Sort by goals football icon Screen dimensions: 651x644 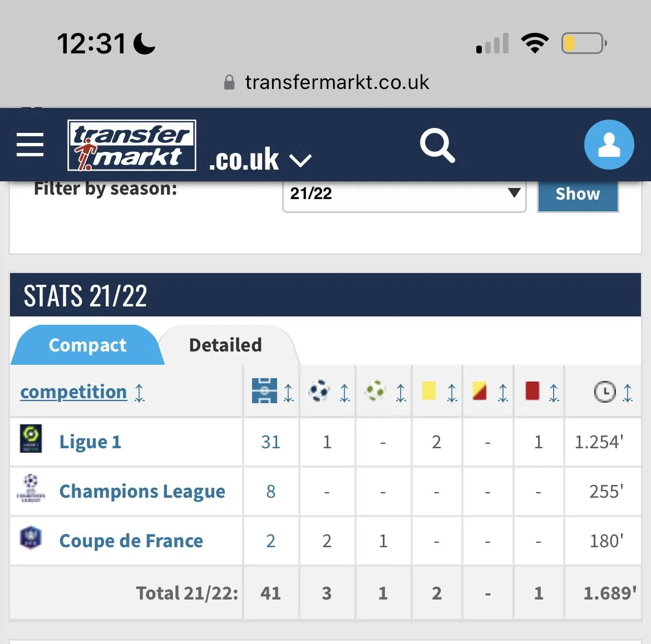click(x=319, y=391)
